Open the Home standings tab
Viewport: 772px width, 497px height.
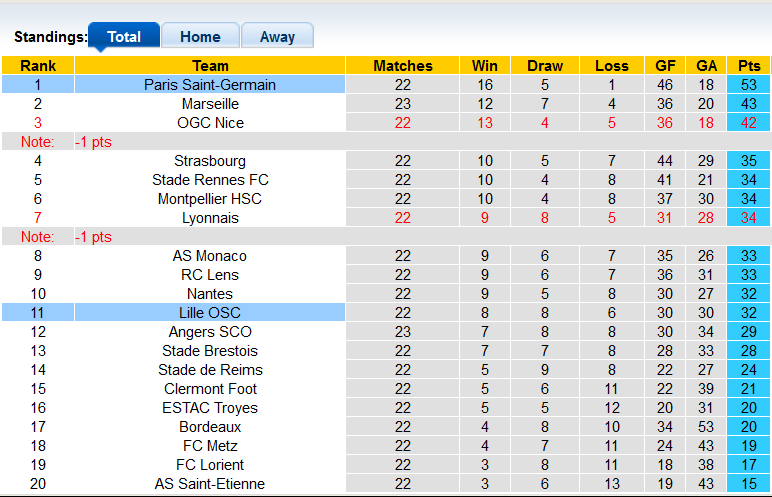click(x=200, y=37)
